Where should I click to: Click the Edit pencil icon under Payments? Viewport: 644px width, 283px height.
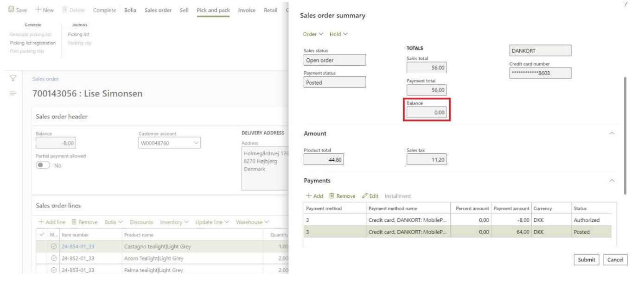click(x=365, y=196)
